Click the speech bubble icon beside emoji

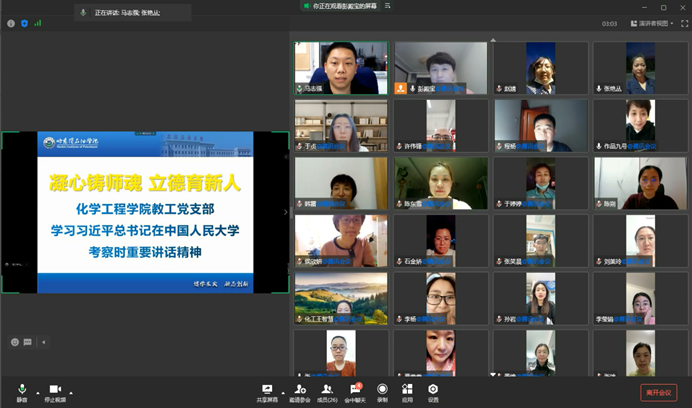click(x=27, y=342)
